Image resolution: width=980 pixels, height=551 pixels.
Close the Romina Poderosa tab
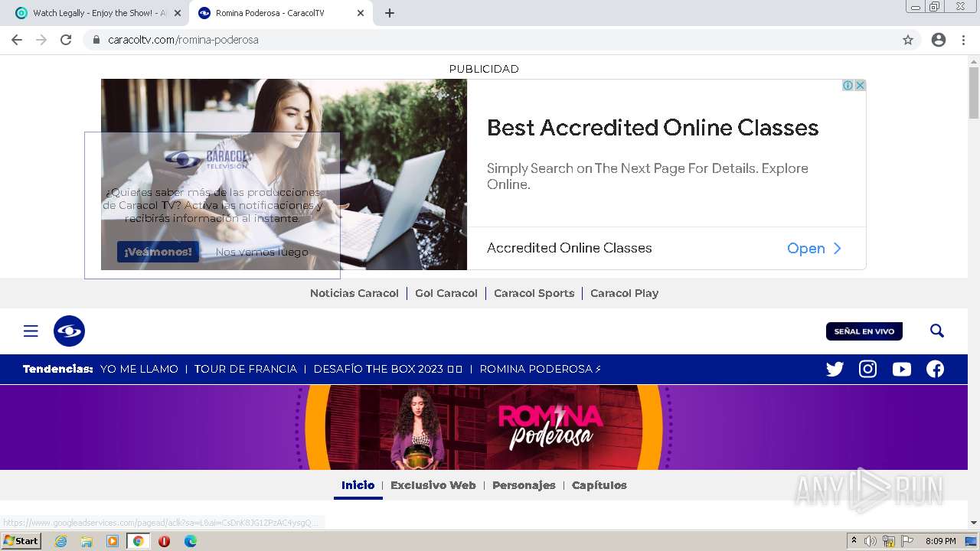point(361,13)
